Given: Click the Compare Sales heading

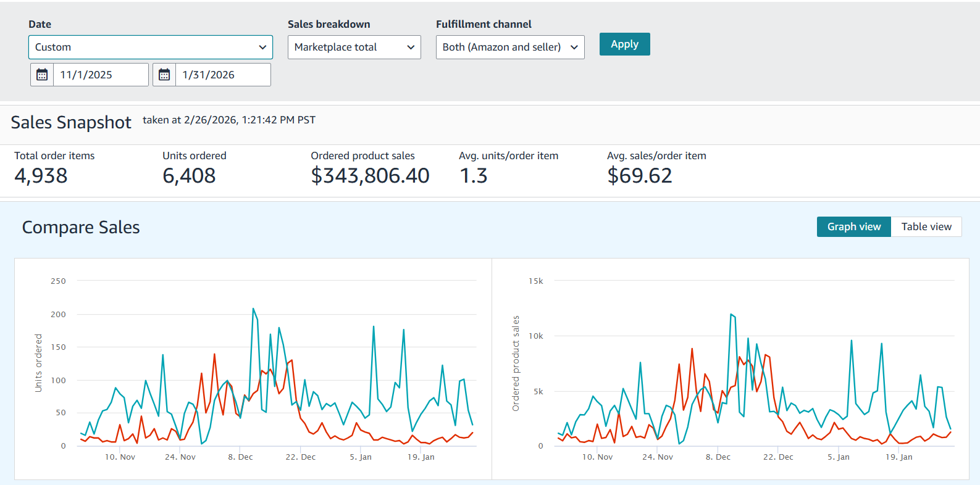Looking at the screenshot, I should click(x=81, y=228).
